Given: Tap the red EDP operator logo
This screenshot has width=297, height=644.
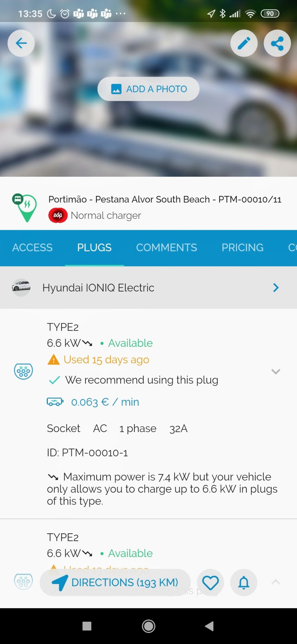Looking at the screenshot, I should click(x=58, y=215).
